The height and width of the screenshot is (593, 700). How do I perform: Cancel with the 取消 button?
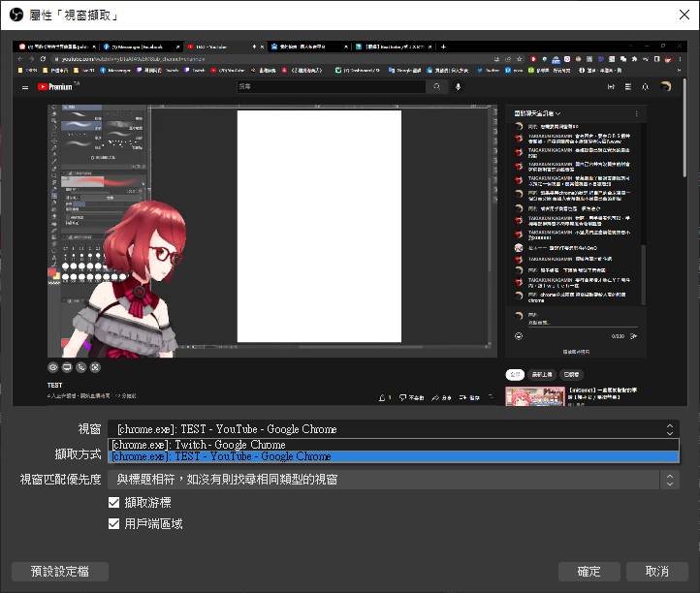click(657, 572)
